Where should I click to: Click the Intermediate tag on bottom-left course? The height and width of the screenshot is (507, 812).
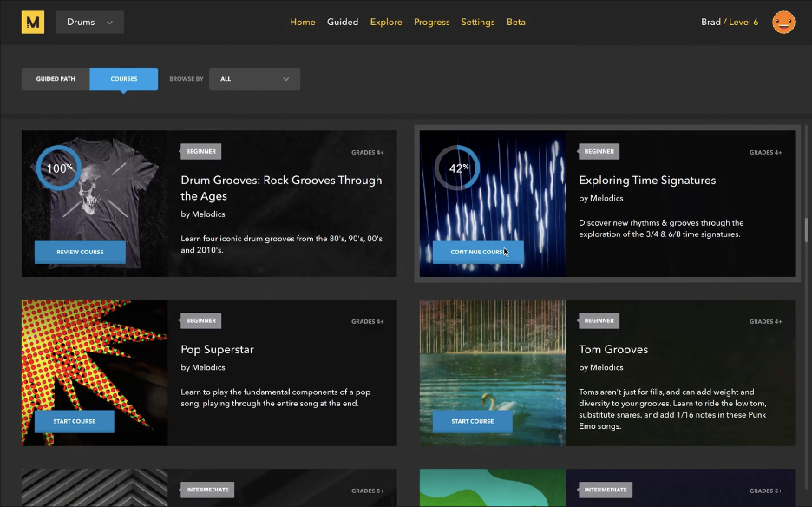click(x=206, y=490)
